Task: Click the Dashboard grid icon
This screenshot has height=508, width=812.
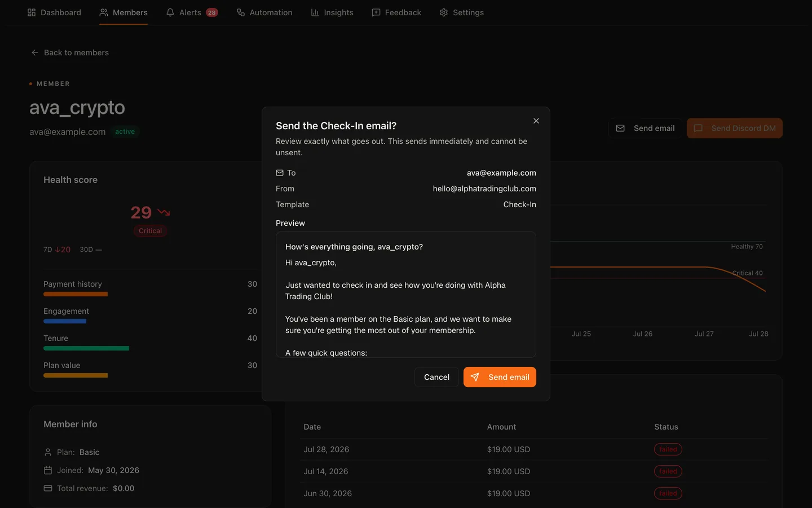Action: click(x=32, y=12)
